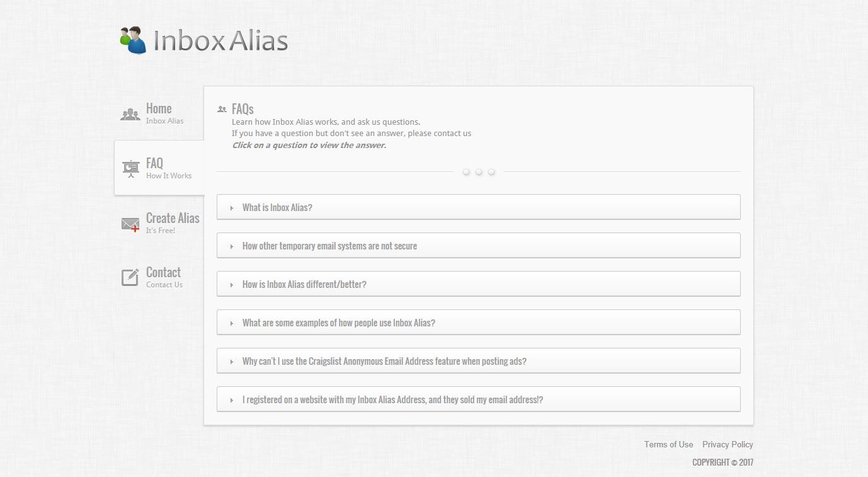The height and width of the screenshot is (477, 868).
Task: Click the Inbox Alias people logo icon
Action: [x=131, y=39]
